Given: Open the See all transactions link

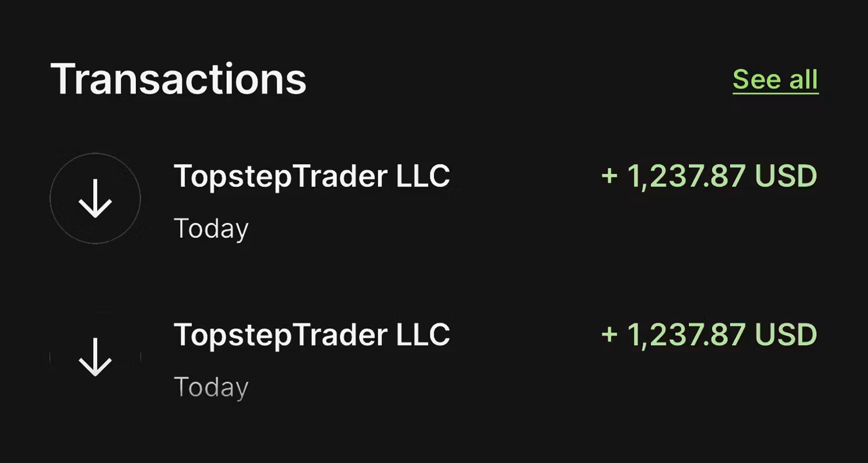Looking at the screenshot, I should [775, 79].
